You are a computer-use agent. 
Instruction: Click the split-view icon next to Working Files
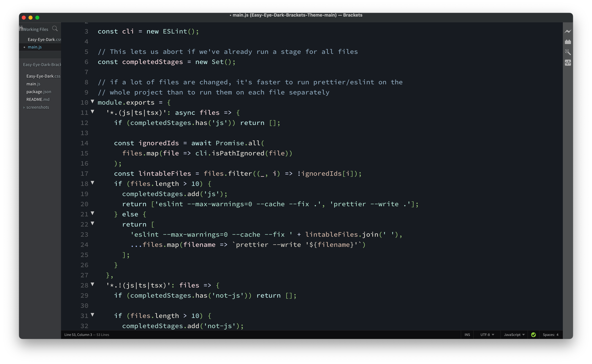[x=21, y=28]
